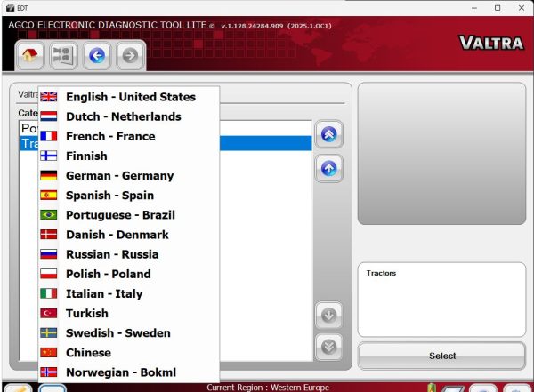Move up one item with up arrow

point(328,168)
